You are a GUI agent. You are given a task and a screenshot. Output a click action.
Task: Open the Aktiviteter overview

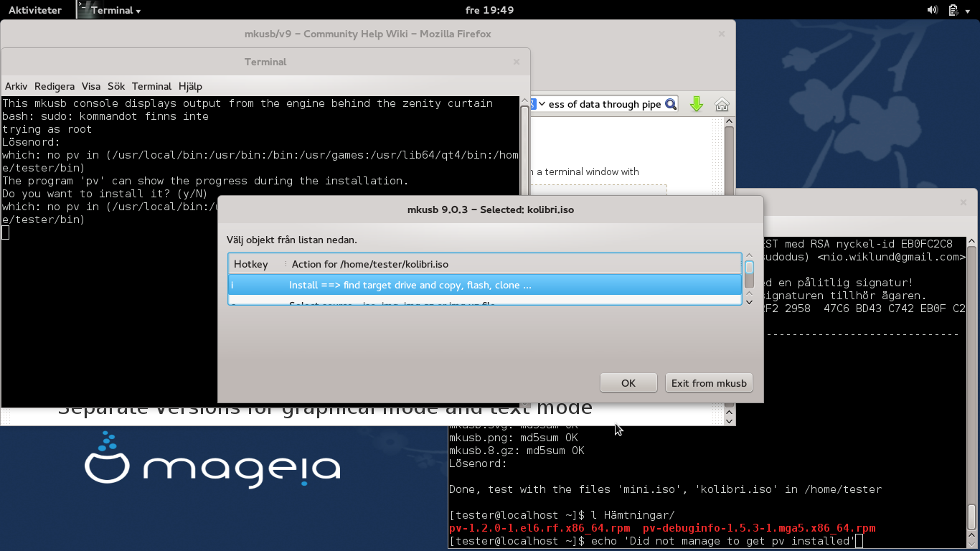tap(35, 10)
